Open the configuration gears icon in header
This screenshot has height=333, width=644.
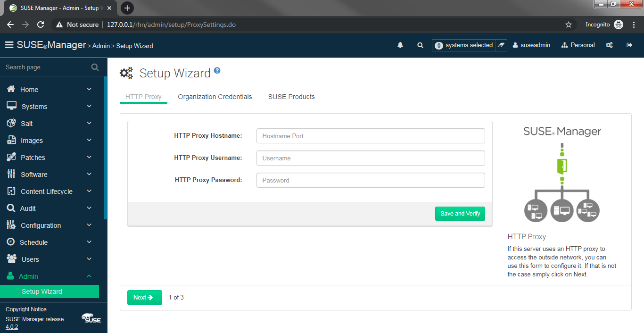(x=609, y=45)
